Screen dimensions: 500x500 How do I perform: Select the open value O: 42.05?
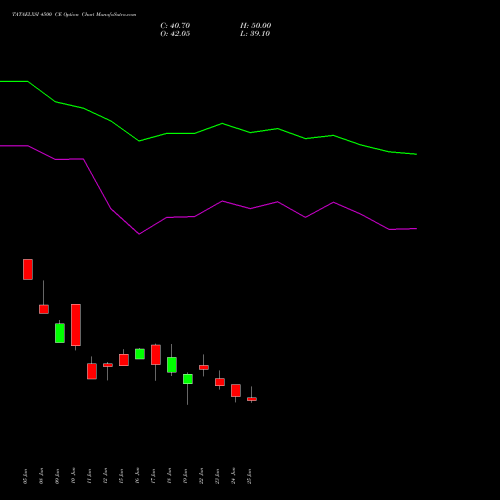[175, 34]
